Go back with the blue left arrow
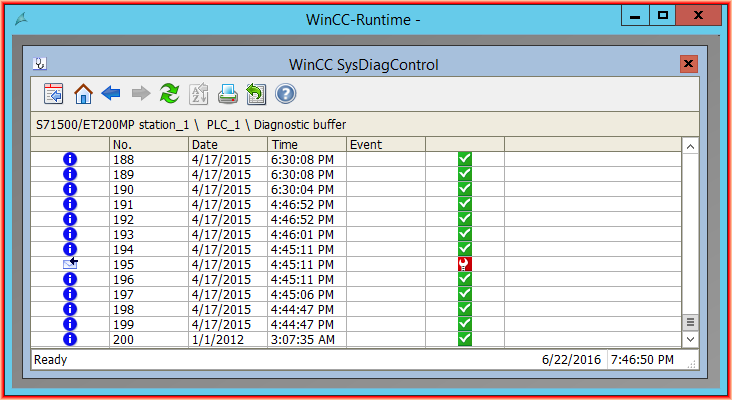Image resolution: width=732 pixels, height=400 pixels. tap(111, 94)
